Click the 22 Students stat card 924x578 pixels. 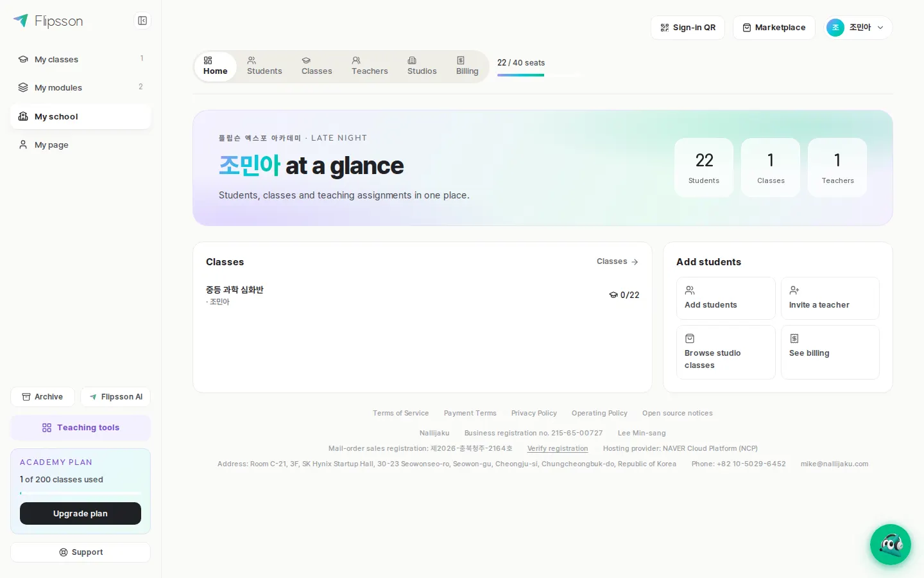(704, 168)
